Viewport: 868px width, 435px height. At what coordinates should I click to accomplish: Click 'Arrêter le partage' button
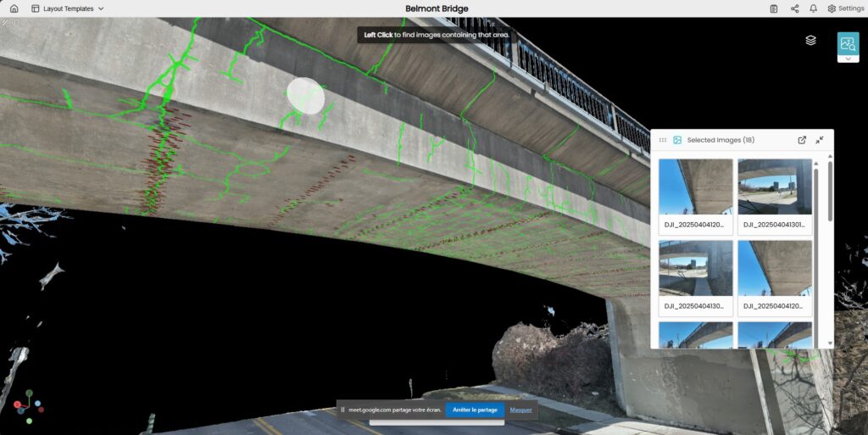pyautogui.click(x=475, y=410)
